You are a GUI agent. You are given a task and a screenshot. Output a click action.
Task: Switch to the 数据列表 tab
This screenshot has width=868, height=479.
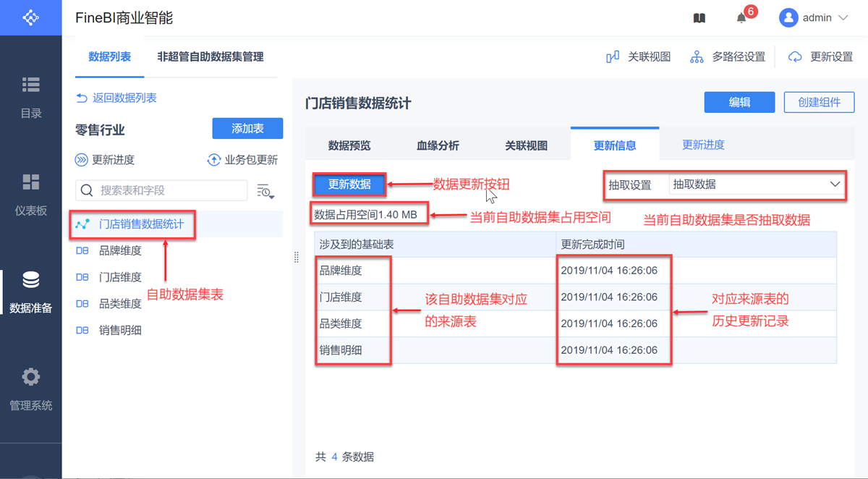click(109, 56)
